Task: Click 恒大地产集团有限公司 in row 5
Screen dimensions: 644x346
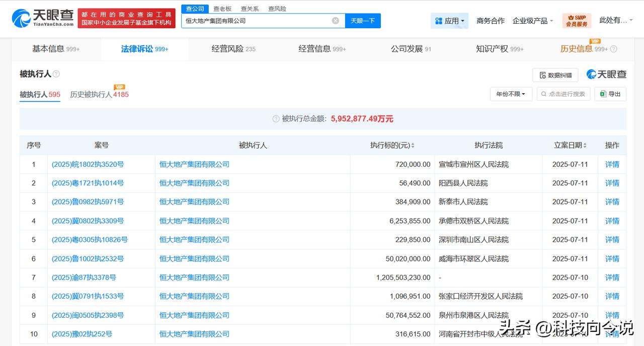Action: [194, 240]
